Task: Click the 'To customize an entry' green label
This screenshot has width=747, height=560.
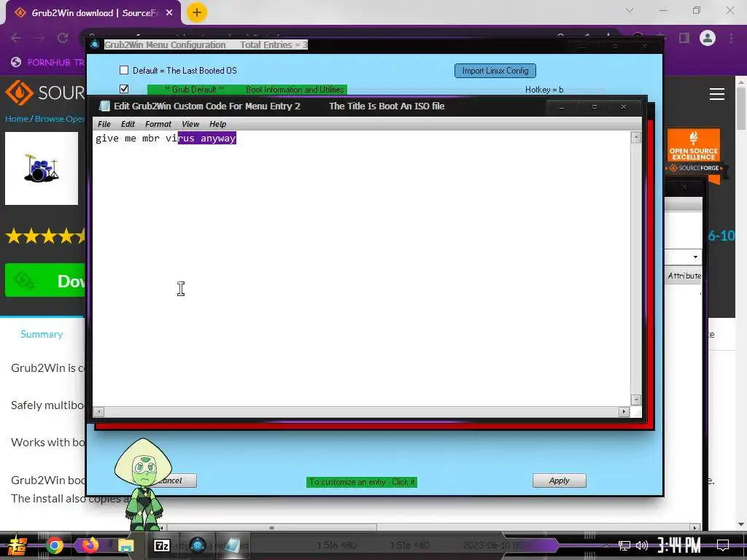Action: 362,482
